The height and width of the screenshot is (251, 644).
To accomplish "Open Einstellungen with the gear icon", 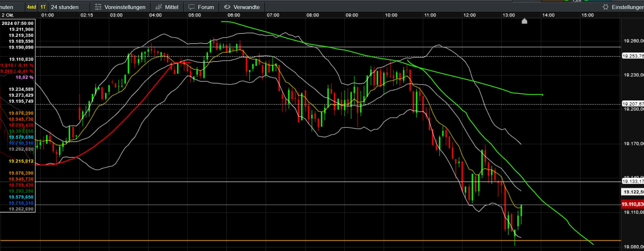I will [x=623, y=7].
